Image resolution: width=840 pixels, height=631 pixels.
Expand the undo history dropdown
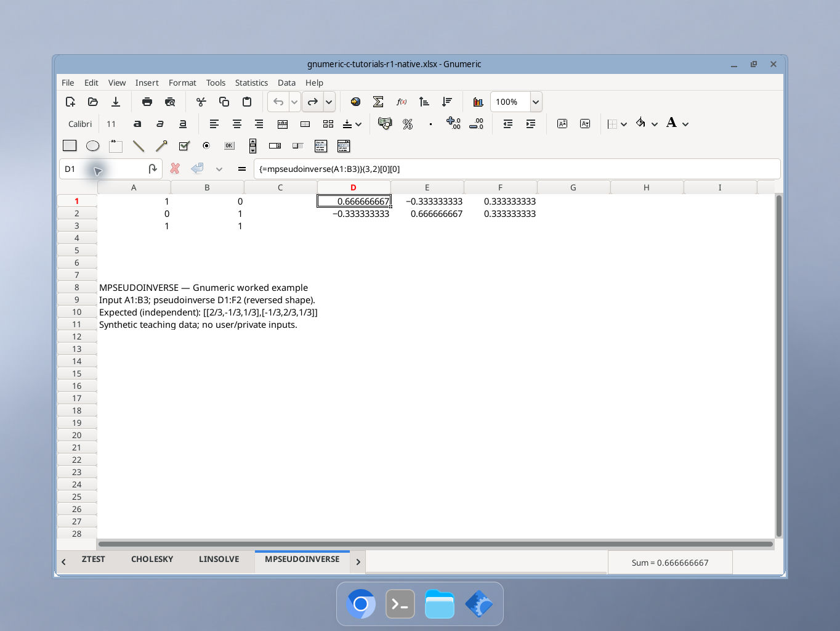pyautogui.click(x=294, y=102)
